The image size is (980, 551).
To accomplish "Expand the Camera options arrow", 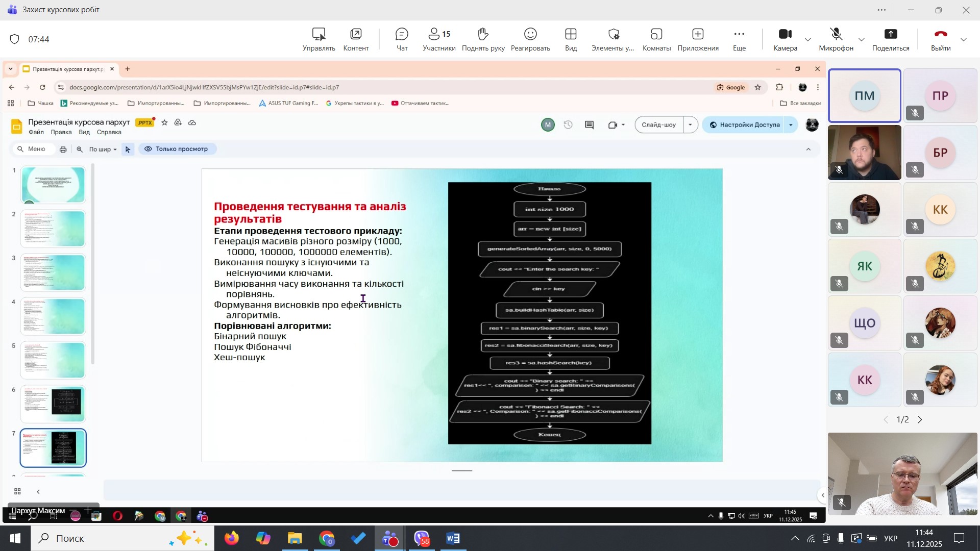I will pos(808,40).
